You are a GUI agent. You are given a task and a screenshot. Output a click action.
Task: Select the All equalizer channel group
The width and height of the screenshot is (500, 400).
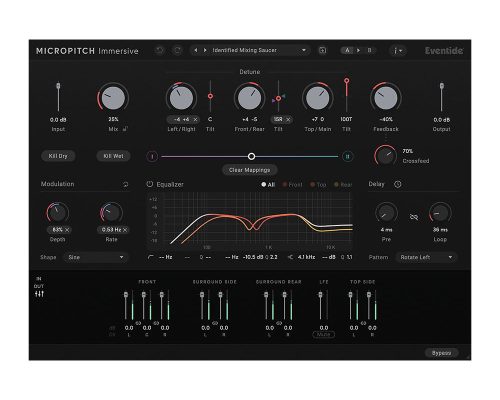pyautogui.click(x=268, y=184)
